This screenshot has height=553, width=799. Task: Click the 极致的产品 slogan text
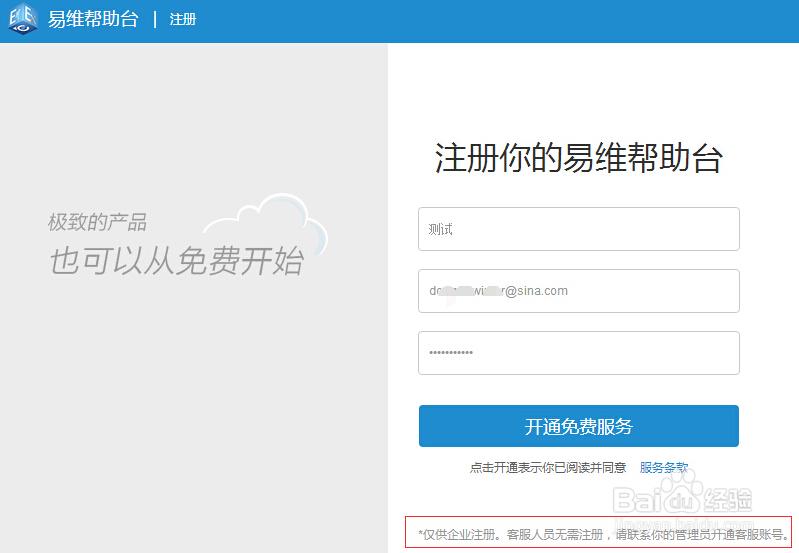coord(97,222)
